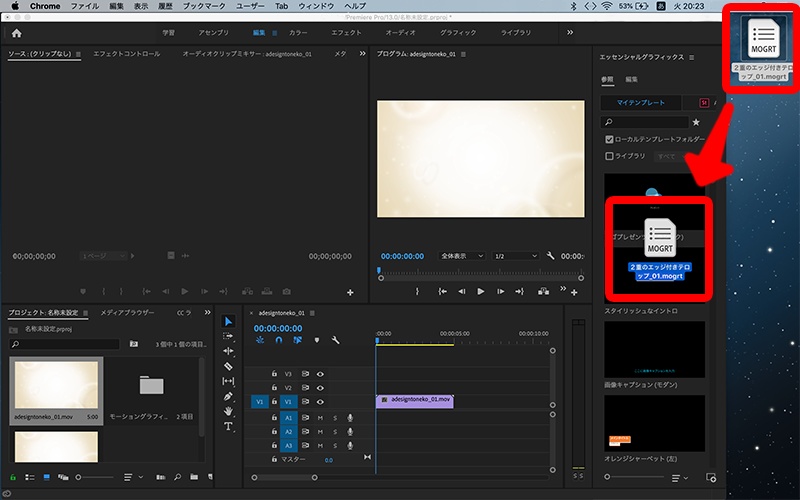Screen dimensions: 800x500
Task: Enable the ライブラリ checkbox
Action: coord(609,156)
